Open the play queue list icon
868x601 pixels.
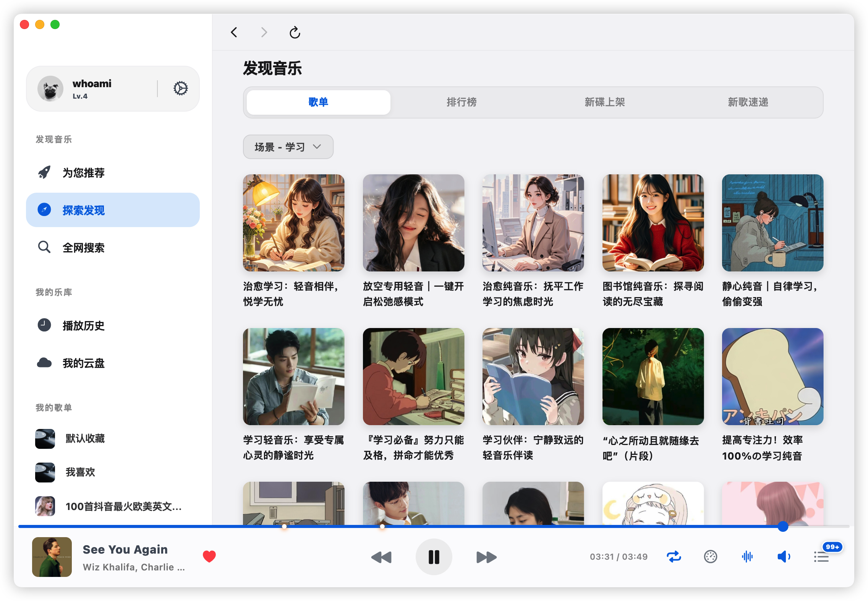point(821,557)
